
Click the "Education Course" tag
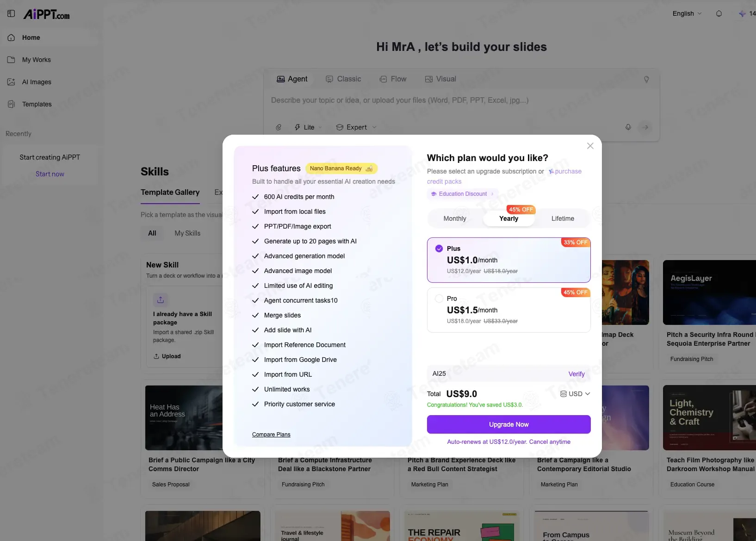[x=692, y=485]
